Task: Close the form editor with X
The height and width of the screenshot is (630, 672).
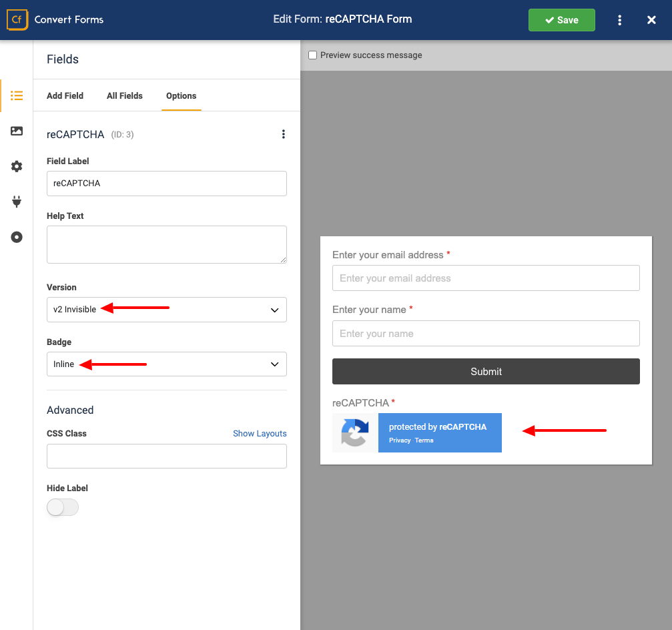Action: click(x=651, y=20)
